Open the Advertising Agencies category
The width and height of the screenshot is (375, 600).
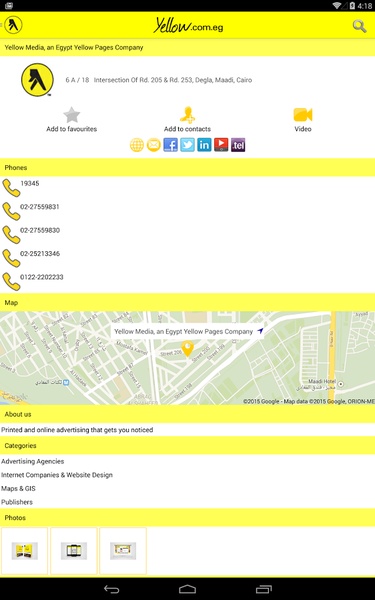[33, 461]
